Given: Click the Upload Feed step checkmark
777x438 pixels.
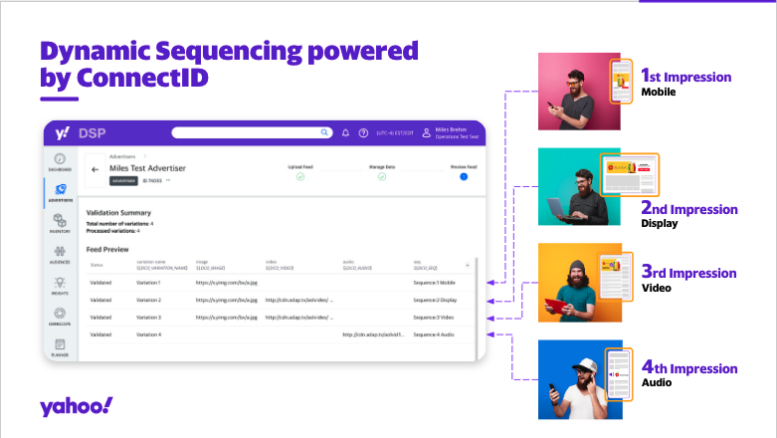Looking at the screenshot, I should [x=300, y=176].
